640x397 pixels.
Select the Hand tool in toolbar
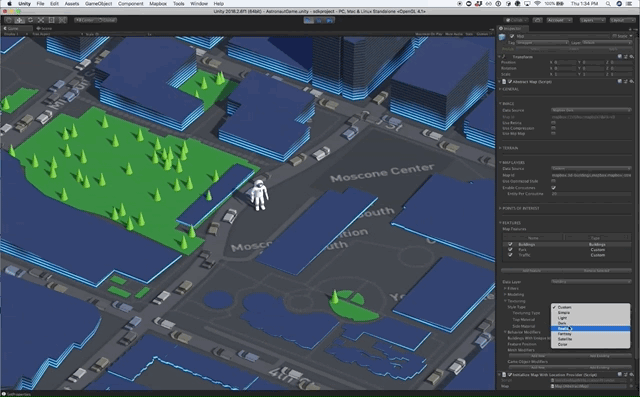point(9,20)
